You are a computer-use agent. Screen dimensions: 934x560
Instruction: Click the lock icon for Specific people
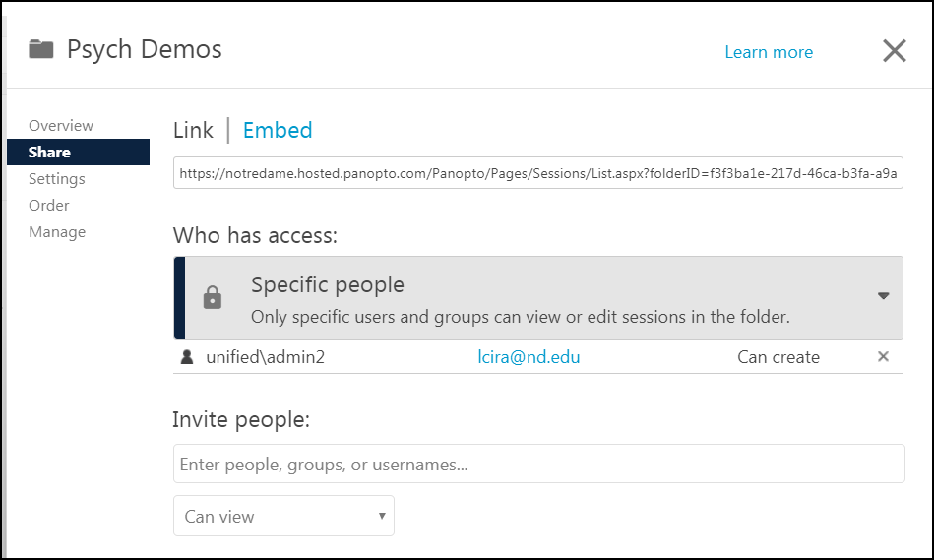[213, 298]
